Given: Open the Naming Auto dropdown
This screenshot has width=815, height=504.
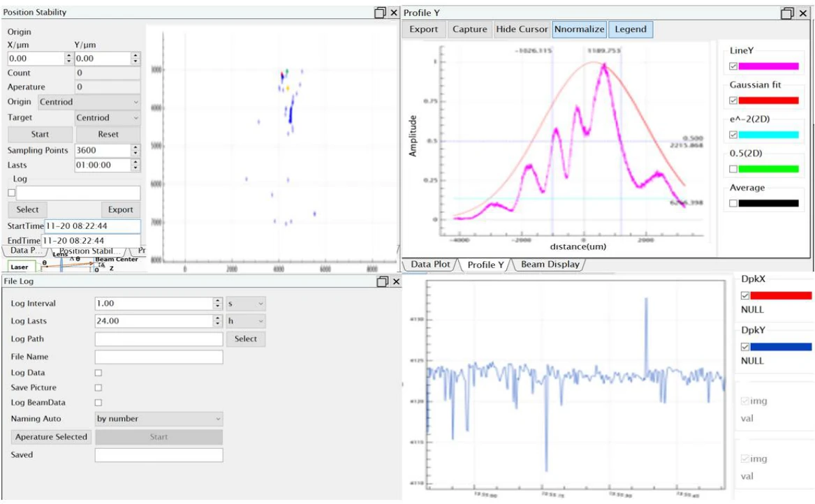Looking at the screenshot, I should click(x=159, y=419).
